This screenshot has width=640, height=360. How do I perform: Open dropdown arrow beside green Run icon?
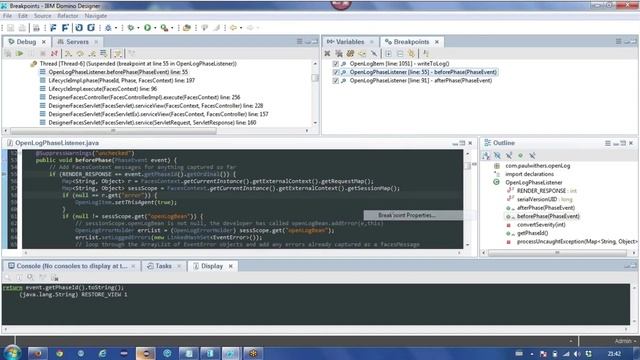(155, 28)
